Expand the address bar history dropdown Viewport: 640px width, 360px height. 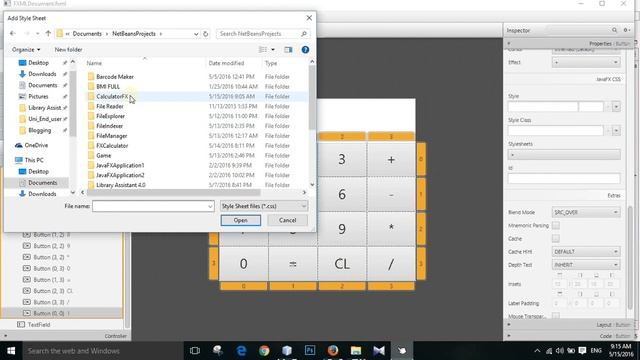pos(196,34)
